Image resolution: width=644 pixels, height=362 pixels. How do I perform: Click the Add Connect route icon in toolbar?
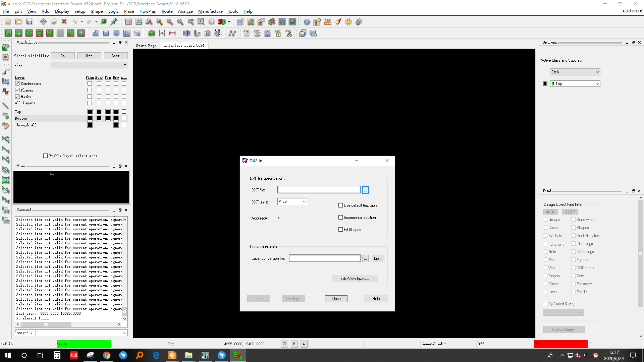6,71
